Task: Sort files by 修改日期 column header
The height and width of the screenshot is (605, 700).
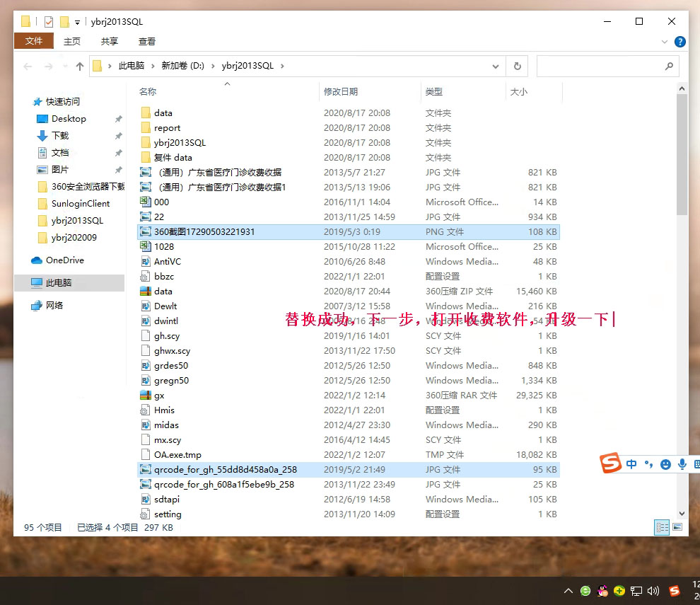Action: click(x=341, y=92)
